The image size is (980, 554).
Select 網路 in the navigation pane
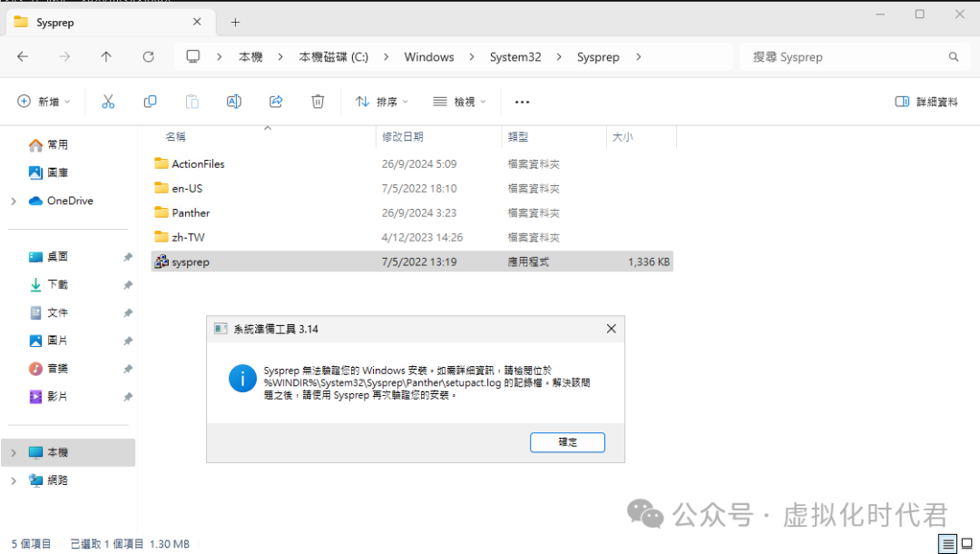pyautogui.click(x=57, y=480)
